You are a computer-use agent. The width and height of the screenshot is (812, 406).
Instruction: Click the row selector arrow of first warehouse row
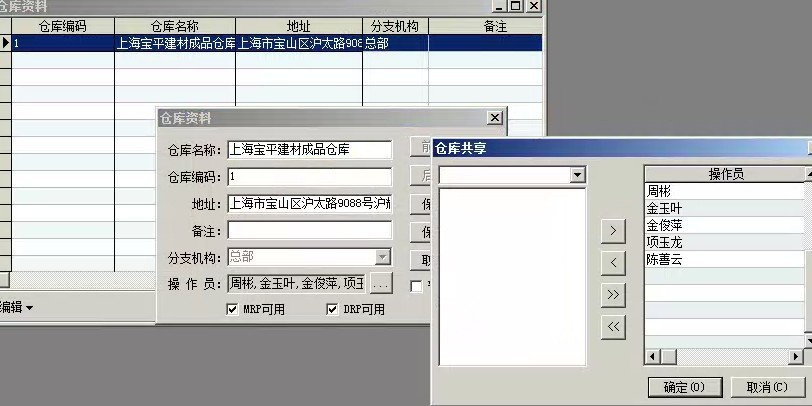(6, 43)
